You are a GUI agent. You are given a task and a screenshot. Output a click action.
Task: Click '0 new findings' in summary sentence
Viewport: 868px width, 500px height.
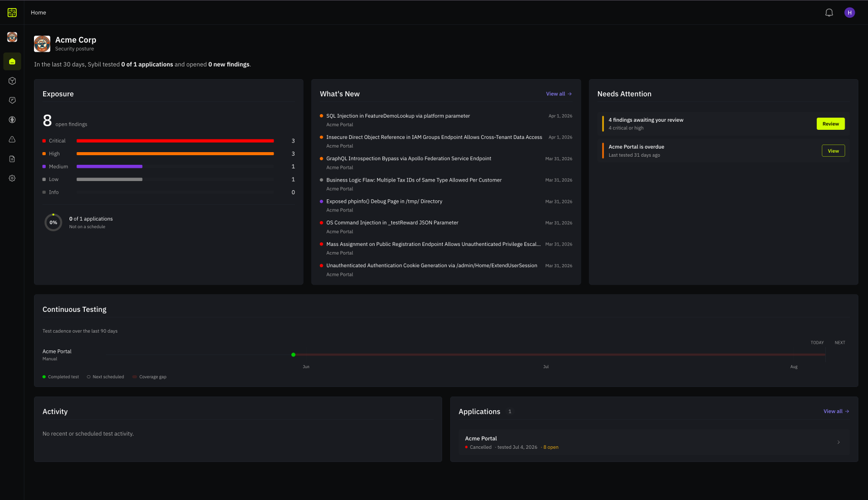(x=229, y=64)
